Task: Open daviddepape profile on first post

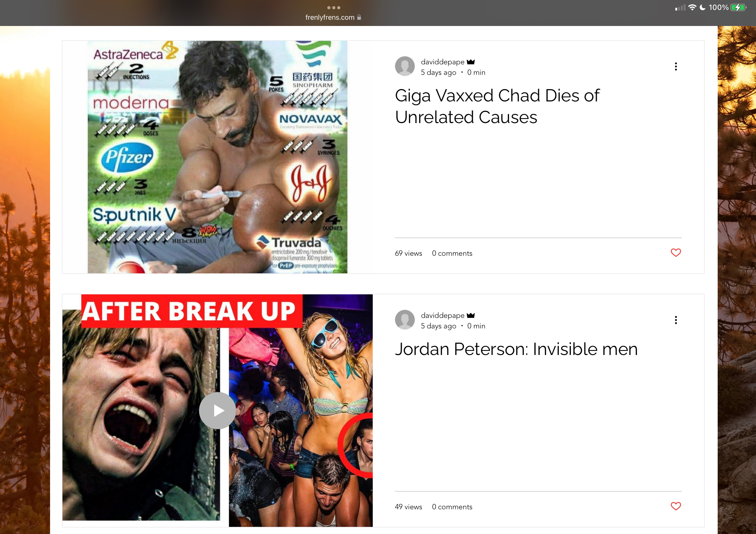Action: [x=442, y=62]
